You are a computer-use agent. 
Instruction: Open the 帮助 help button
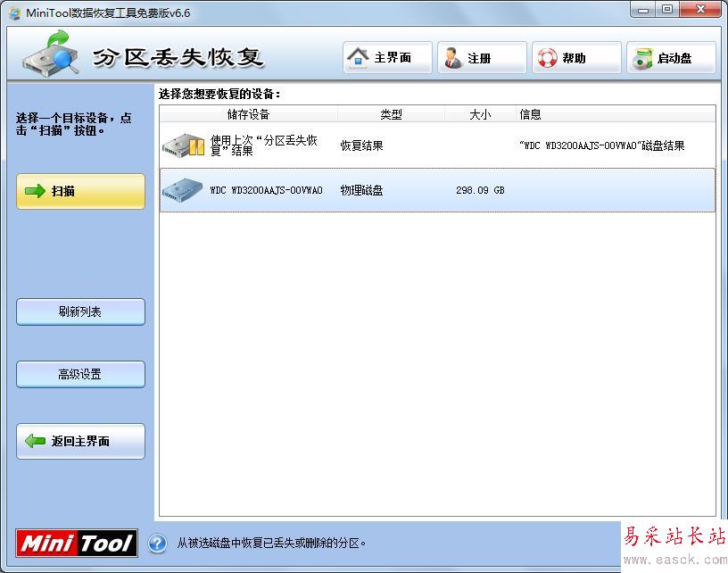[x=576, y=58]
